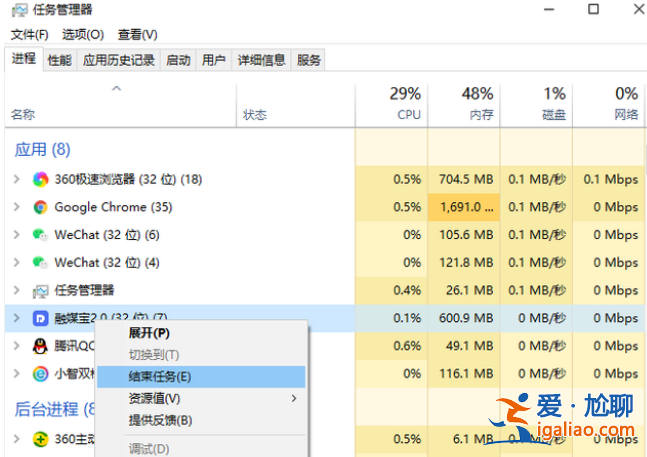Expand the 腾讯QQ process row
This screenshot has width=647, height=457.
[16, 346]
